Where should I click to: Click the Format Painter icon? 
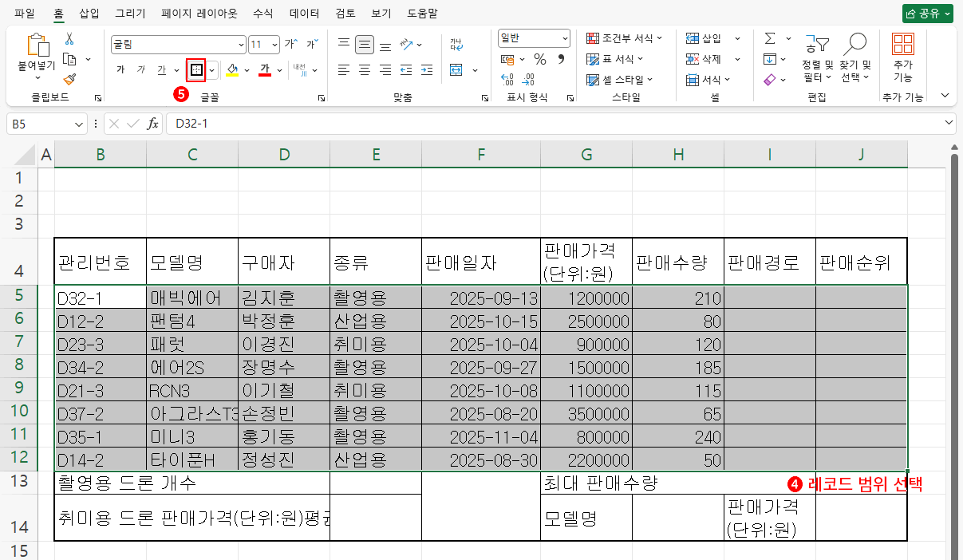tap(69, 79)
